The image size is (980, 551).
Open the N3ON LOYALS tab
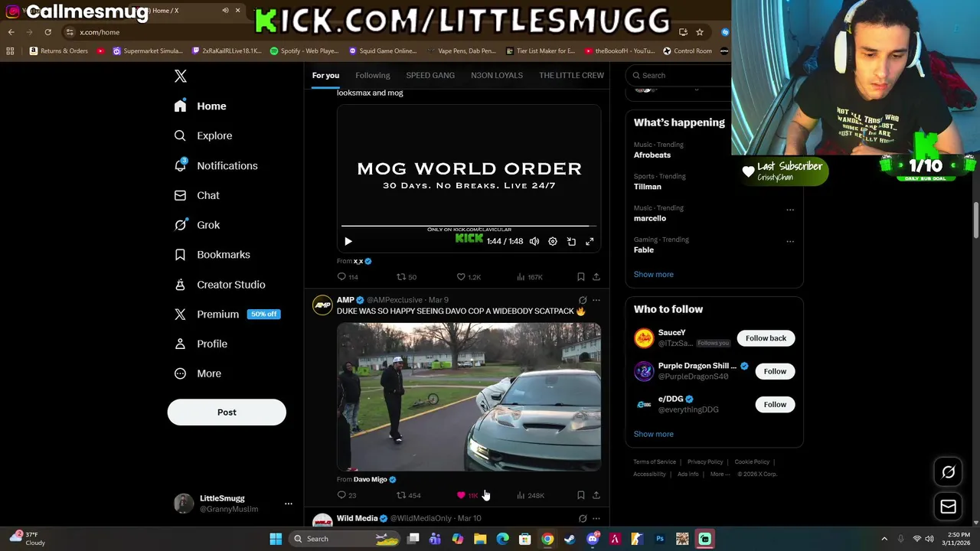[x=497, y=75]
